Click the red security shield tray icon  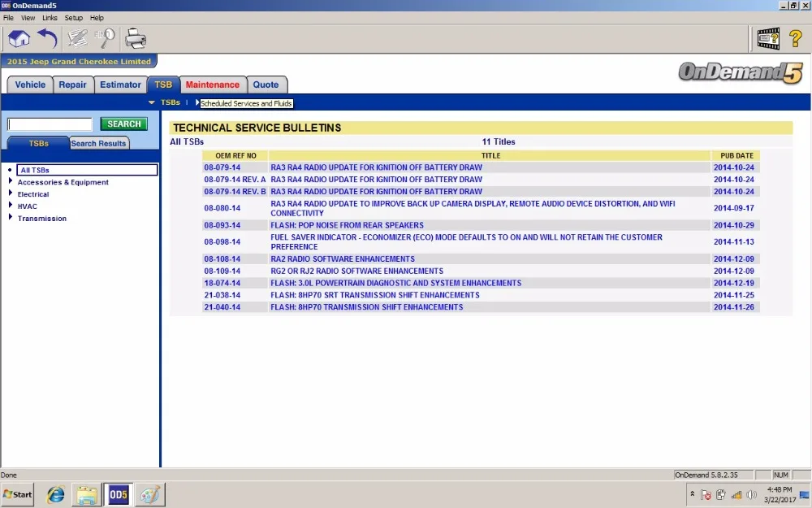pyautogui.click(x=706, y=495)
